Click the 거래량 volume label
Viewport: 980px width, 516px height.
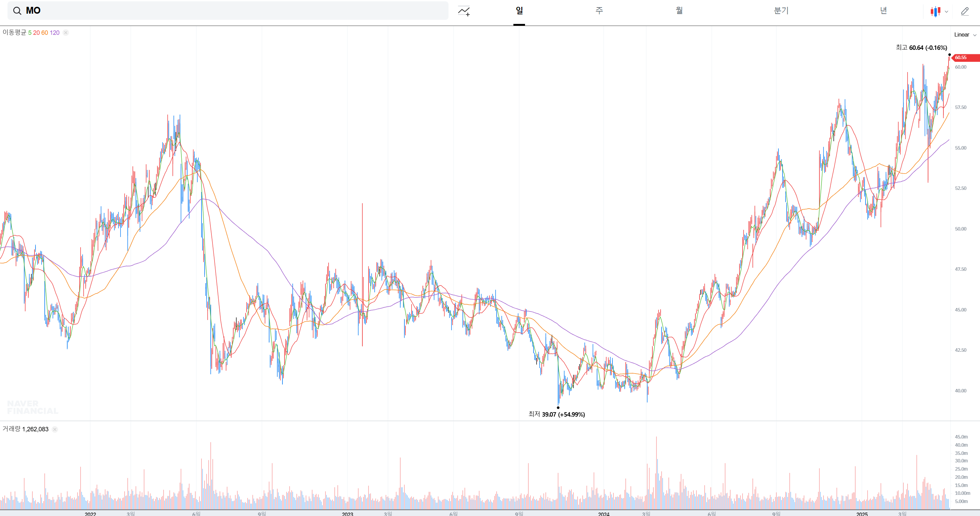11,429
